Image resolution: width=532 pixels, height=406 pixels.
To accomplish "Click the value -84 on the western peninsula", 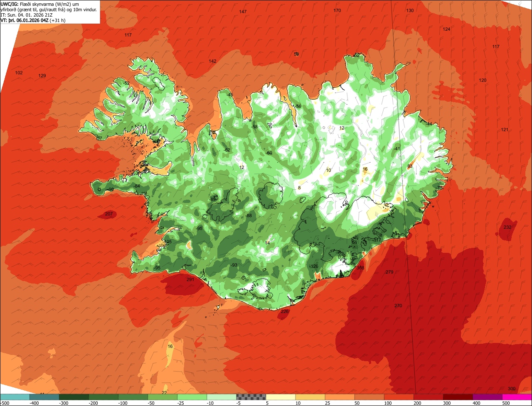I will click(x=137, y=186).
